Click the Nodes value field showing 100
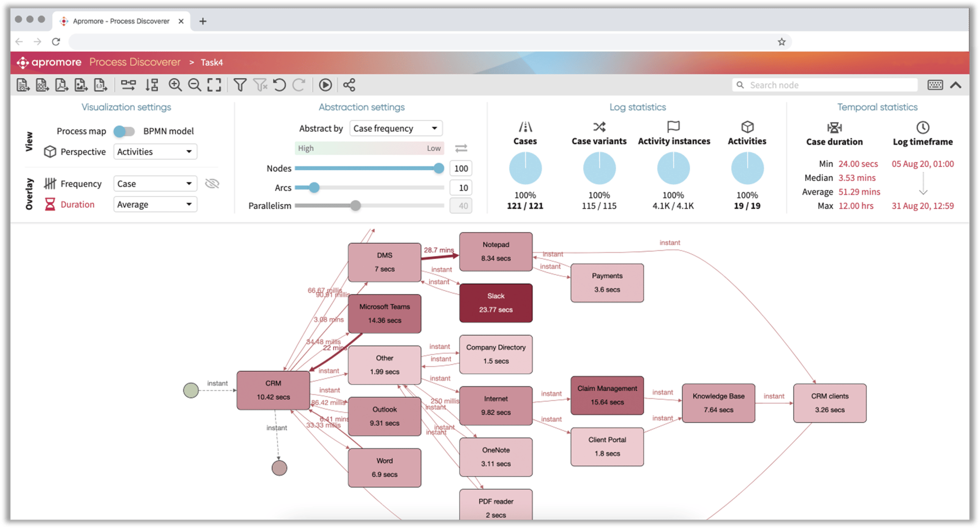The image size is (980, 528). coord(461,168)
